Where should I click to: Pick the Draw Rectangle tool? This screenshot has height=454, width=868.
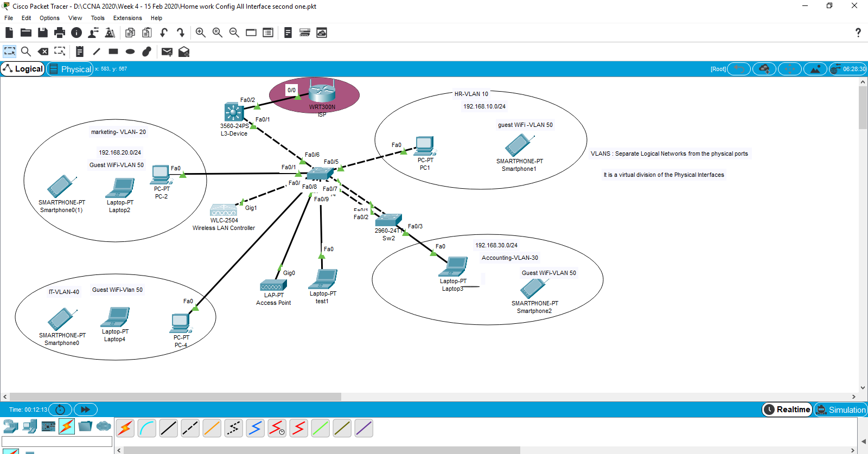(x=113, y=52)
